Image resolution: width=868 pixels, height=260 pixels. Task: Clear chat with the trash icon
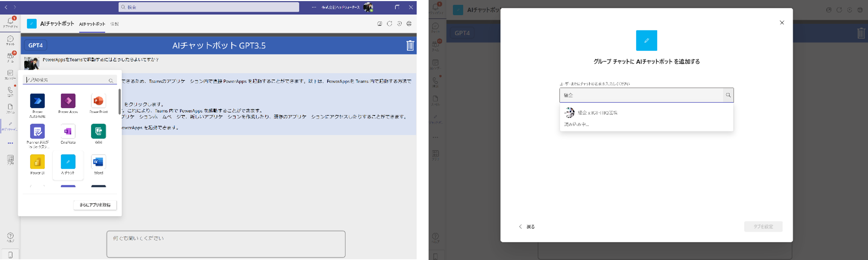(410, 45)
